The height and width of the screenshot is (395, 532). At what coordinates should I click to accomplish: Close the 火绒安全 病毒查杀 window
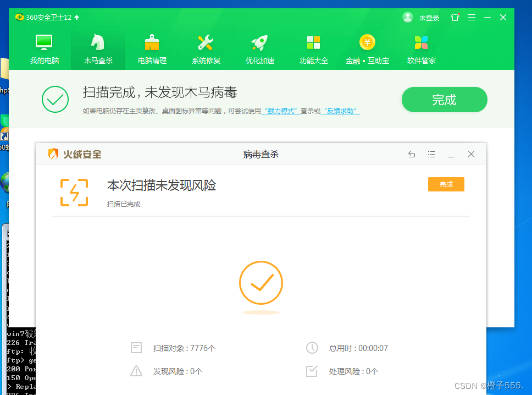click(x=471, y=154)
